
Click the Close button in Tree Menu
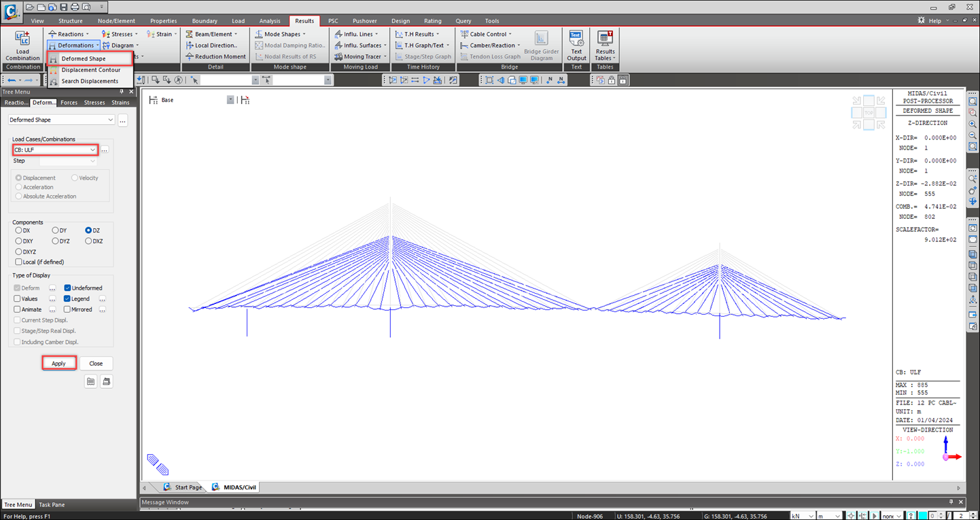click(96, 364)
